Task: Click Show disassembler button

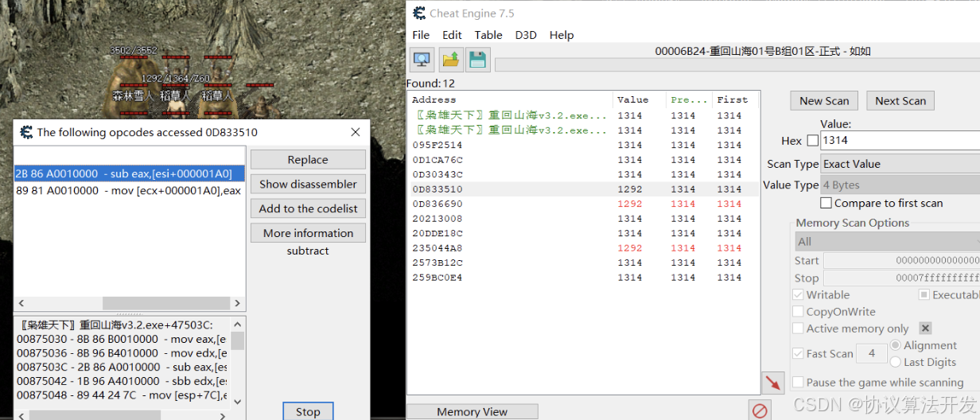Action: tap(308, 184)
